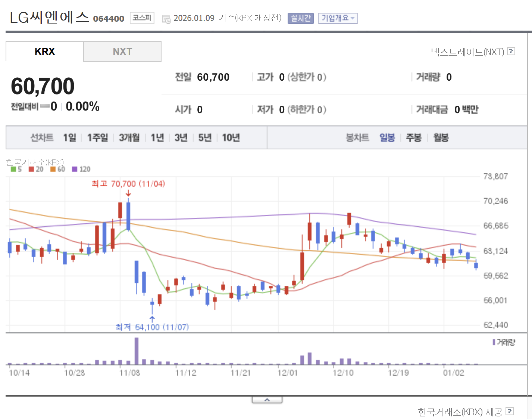Image resolution: width=532 pixels, height=419 pixels.
Task: Click the 01/02 date axis label
Action: point(453,373)
